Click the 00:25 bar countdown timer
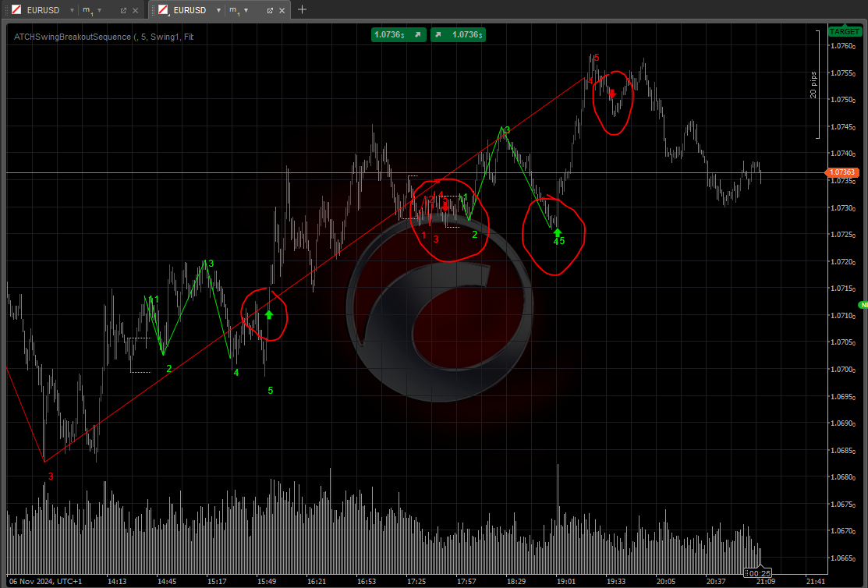868x588 pixels. point(759,573)
